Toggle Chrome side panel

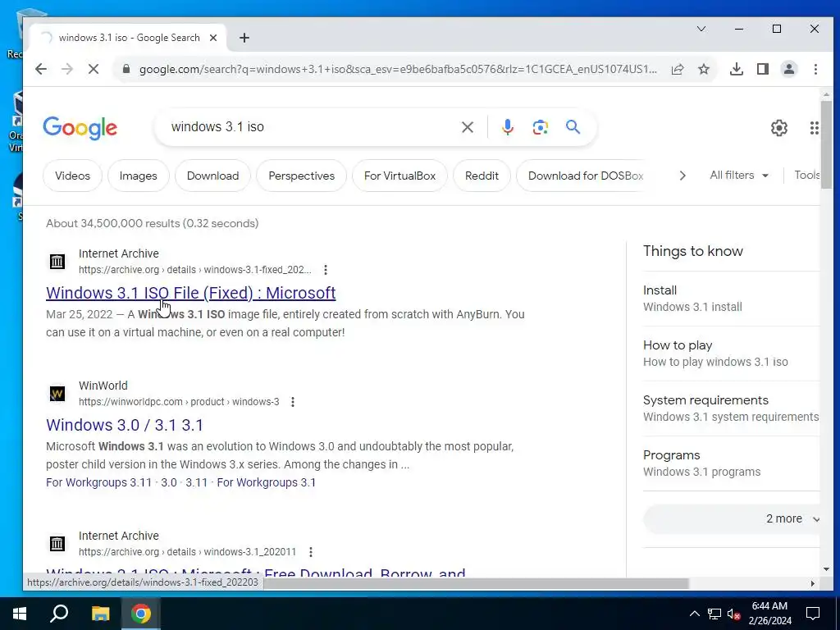(763, 69)
